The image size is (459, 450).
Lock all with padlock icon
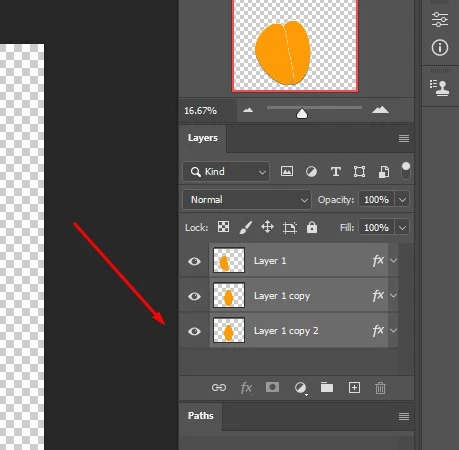click(312, 227)
